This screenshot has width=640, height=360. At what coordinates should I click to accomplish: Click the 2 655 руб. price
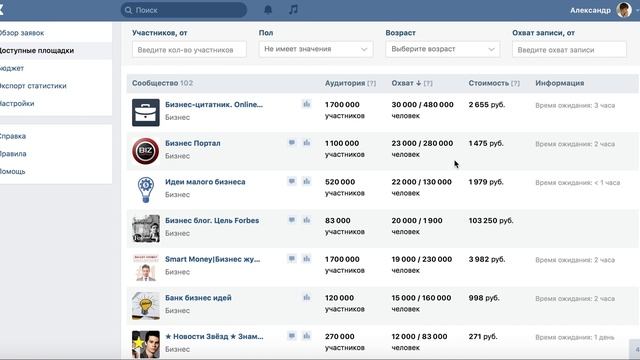click(x=487, y=104)
